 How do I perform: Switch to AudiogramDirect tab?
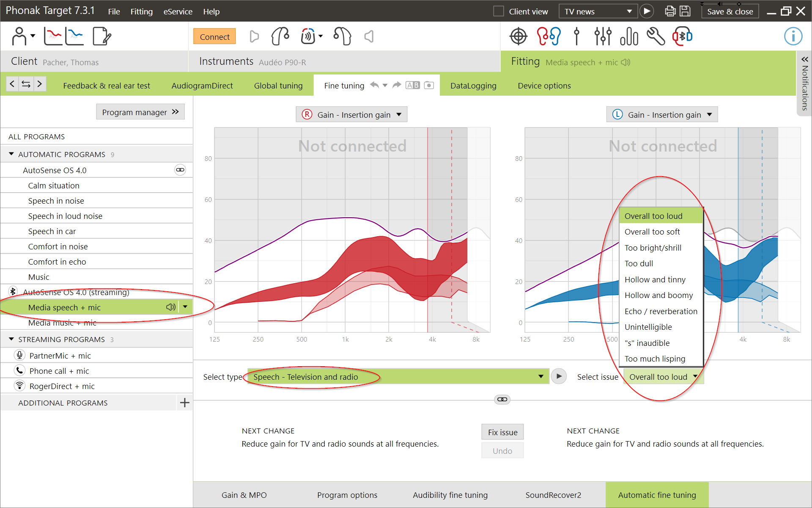point(202,86)
